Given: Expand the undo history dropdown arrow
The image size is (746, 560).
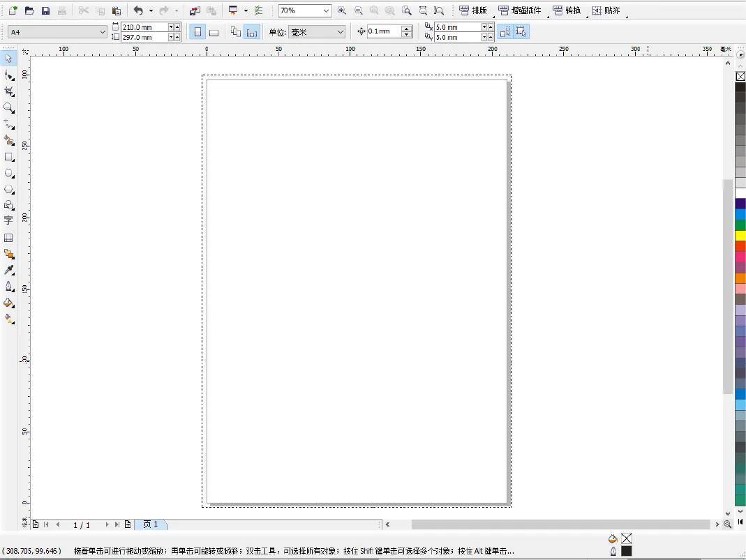Looking at the screenshot, I should pos(151,10).
